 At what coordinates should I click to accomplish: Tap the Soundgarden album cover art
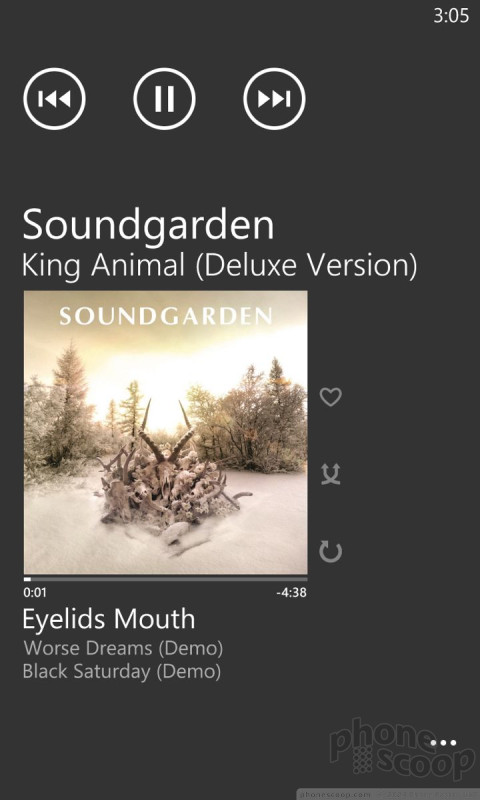coord(166,433)
